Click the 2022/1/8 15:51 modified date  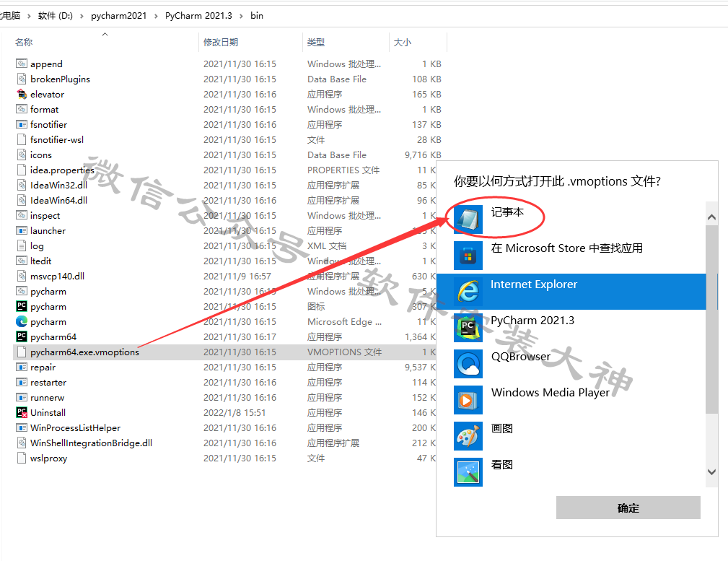pyautogui.click(x=234, y=413)
